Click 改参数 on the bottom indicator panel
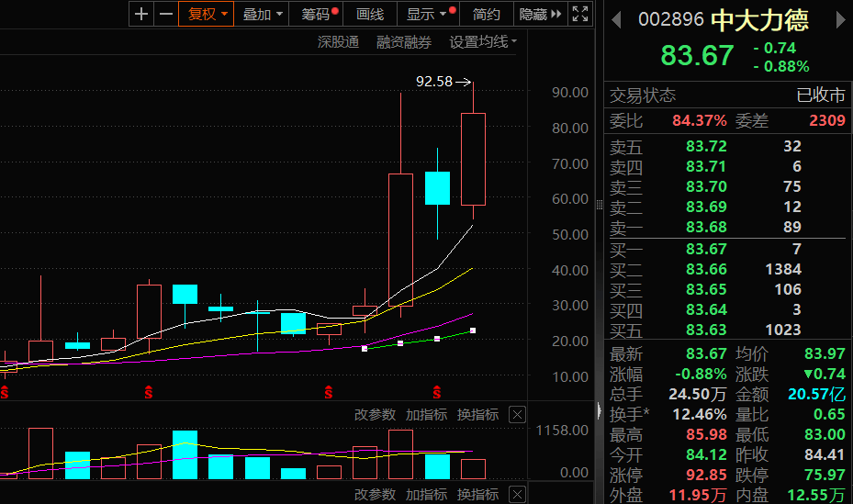Screen dimensions: 853x504 pos(375,494)
